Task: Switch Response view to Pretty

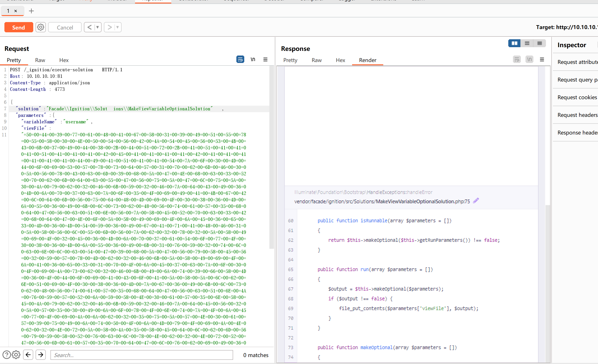Action: tap(290, 60)
